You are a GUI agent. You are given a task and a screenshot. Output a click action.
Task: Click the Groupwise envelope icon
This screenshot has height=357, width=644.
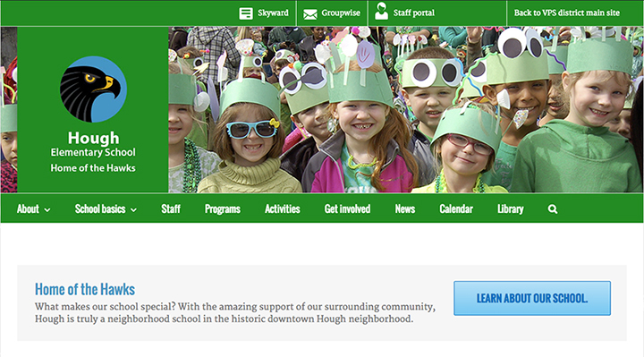click(x=310, y=14)
